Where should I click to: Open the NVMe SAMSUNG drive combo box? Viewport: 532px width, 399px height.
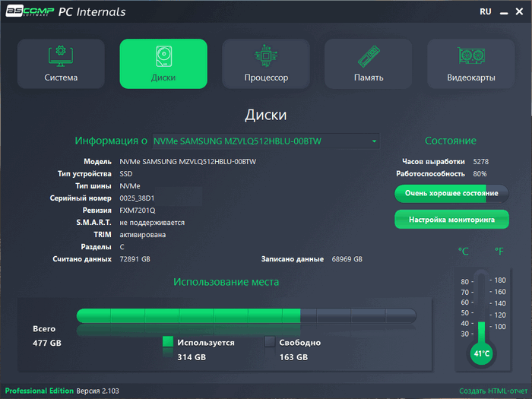pyautogui.click(x=266, y=141)
